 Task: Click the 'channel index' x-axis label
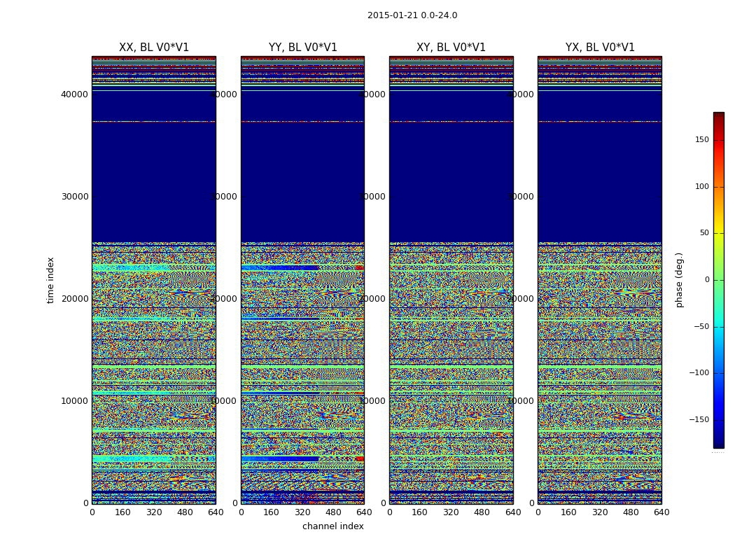tap(332, 526)
